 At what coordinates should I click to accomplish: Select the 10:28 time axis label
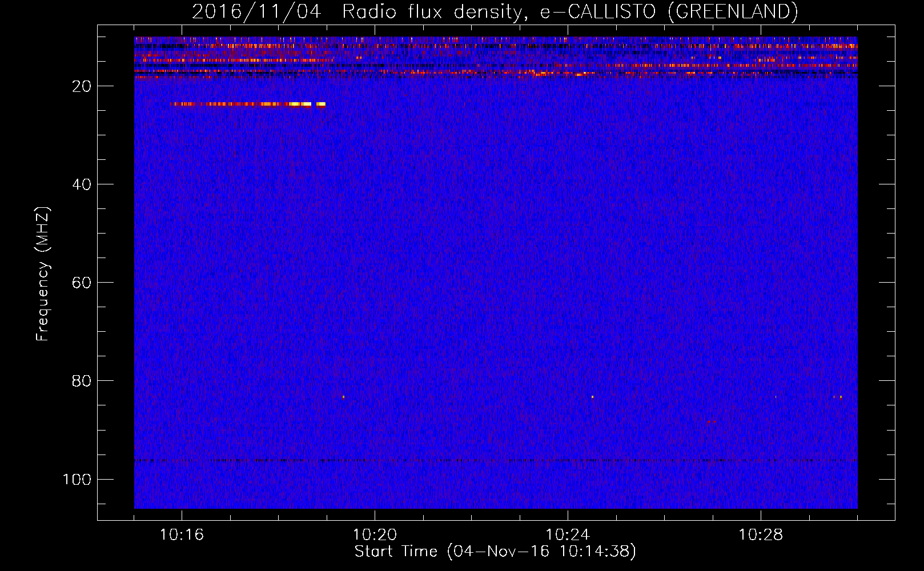point(761,535)
